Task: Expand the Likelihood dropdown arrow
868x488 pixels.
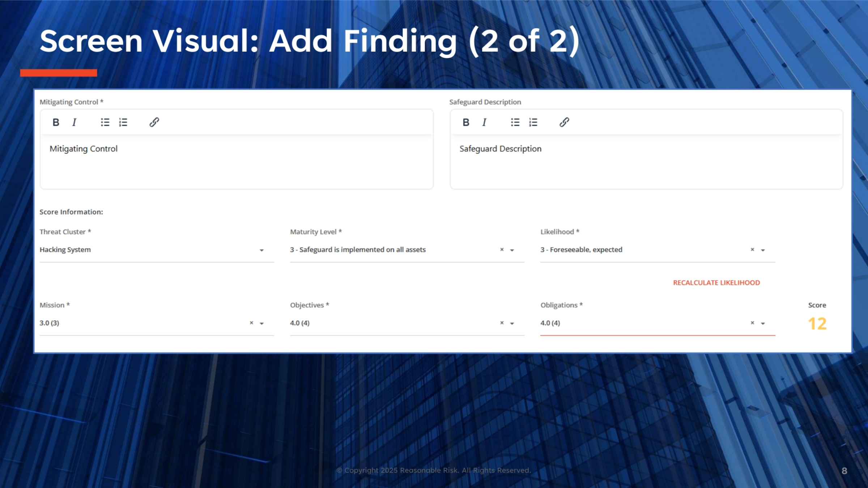Action: tap(763, 250)
